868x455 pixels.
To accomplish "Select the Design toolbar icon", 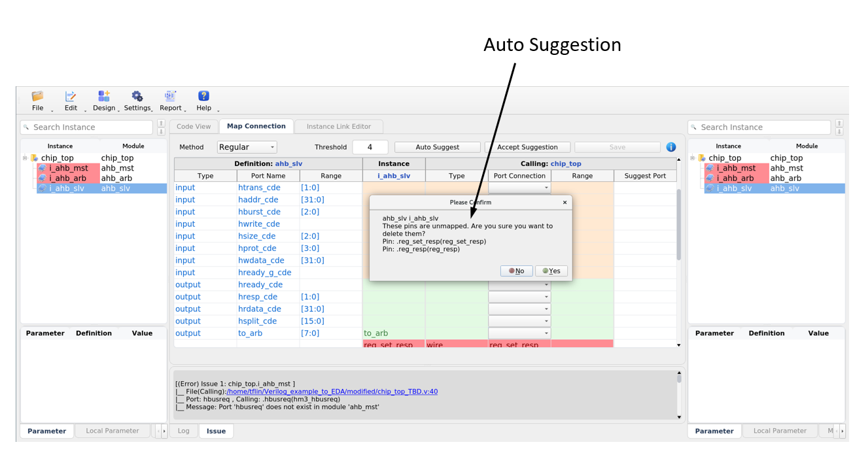I will coord(104,96).
